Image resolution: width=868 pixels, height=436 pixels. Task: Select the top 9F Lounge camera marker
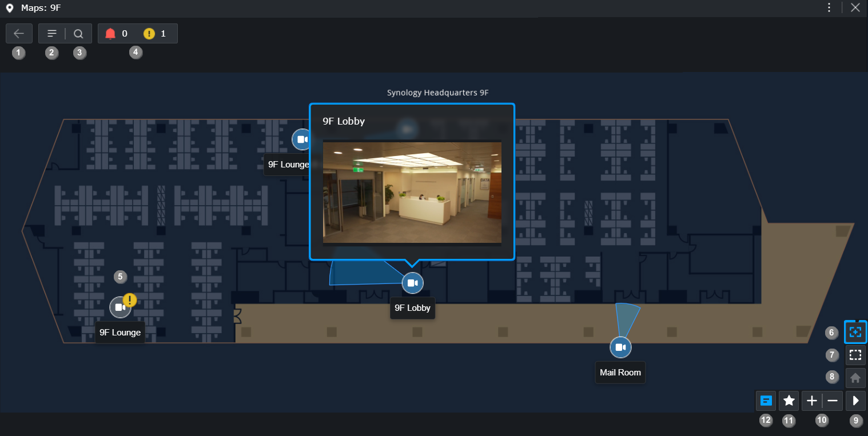pyautogui.click(x=302, y=139)
